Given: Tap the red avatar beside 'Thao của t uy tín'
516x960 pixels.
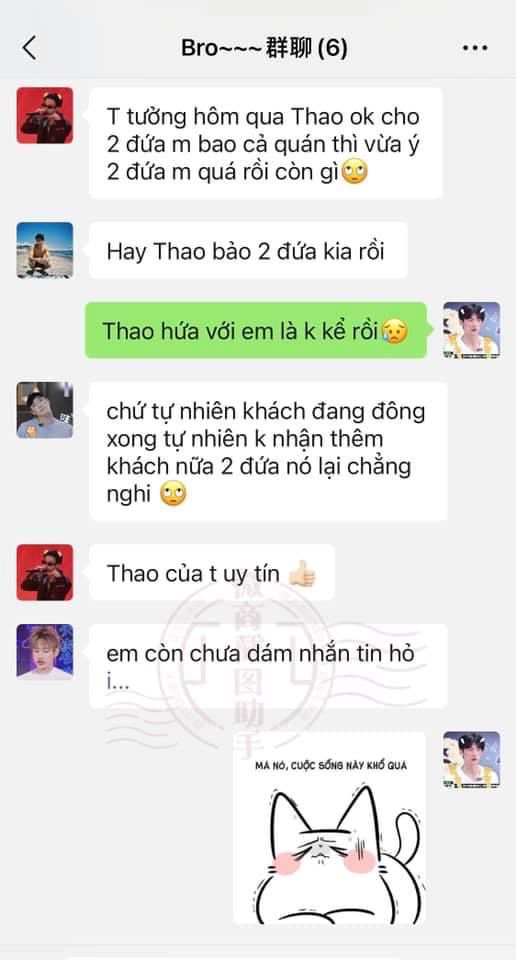Looking at the screenshot, I should [x=45, y=572].
